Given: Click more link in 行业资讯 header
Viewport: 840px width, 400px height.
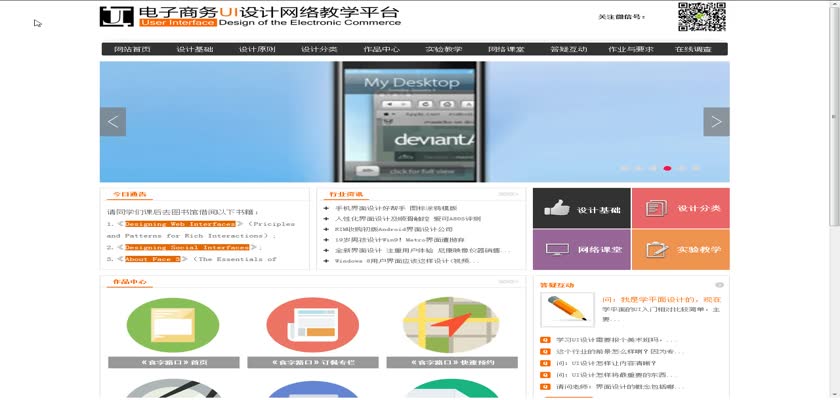Looking at the screenshot, I should [x=508, y=194].
